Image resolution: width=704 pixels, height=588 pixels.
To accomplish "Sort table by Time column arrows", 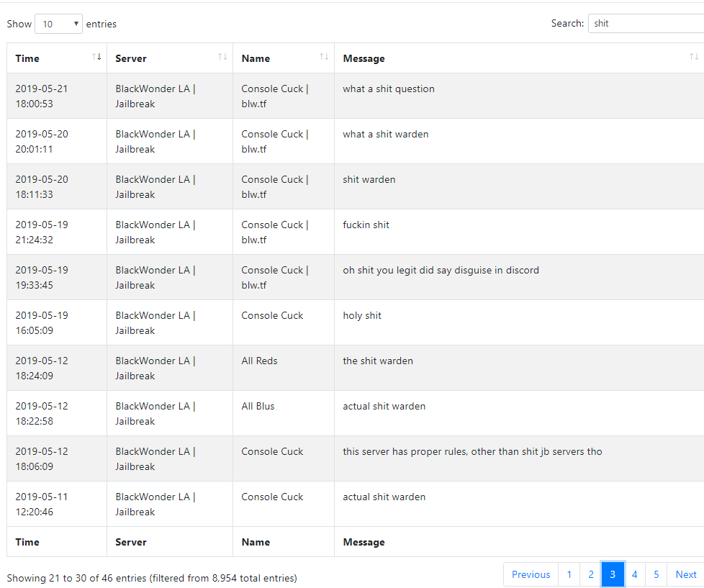I will (x=96, y=57).
